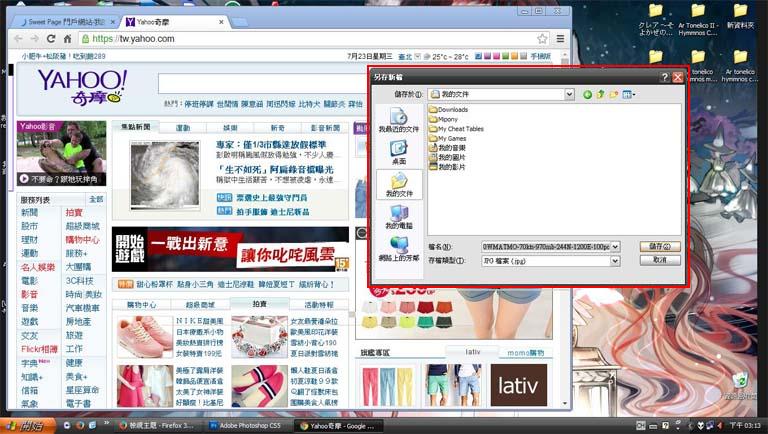Screen dimensions: 768x434
Task: Click the 儲存 save button
Action: coord(660,246)
